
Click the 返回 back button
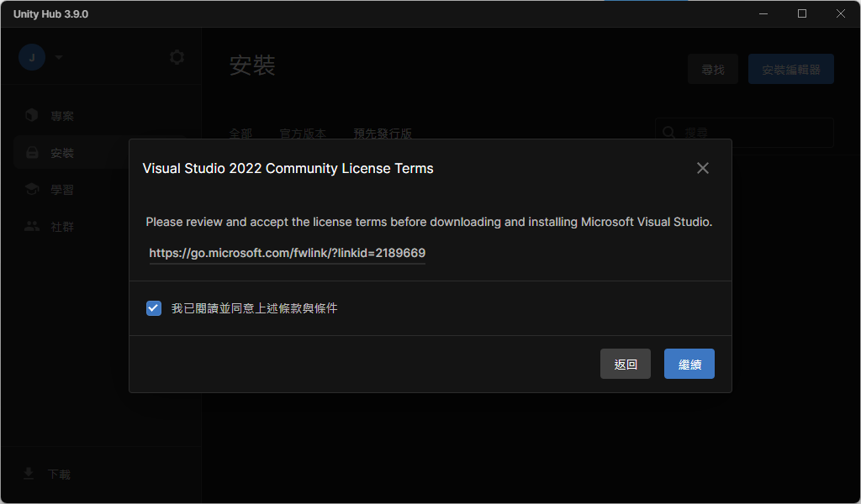625,364
